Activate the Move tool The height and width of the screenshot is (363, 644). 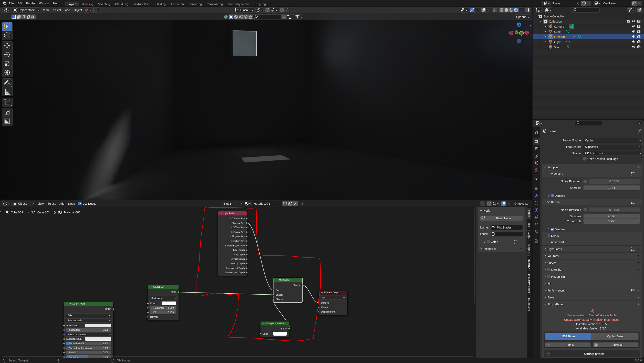7,46
